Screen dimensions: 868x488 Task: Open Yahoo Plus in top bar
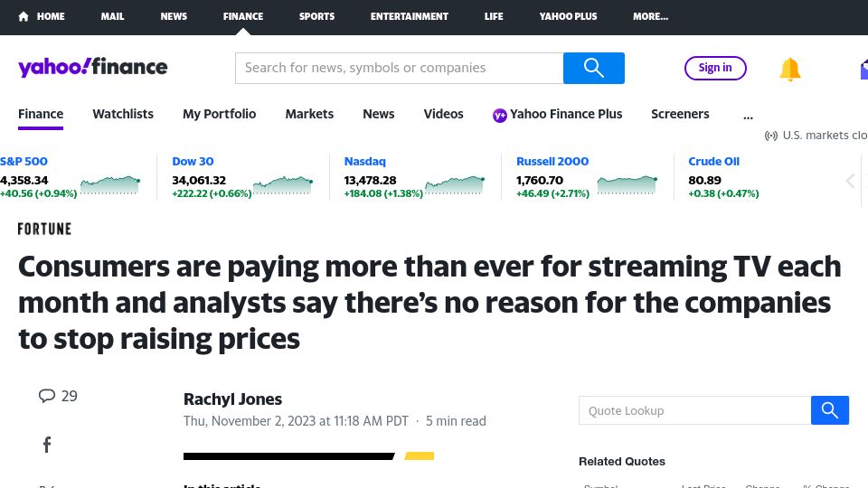(x=568, y=16)
